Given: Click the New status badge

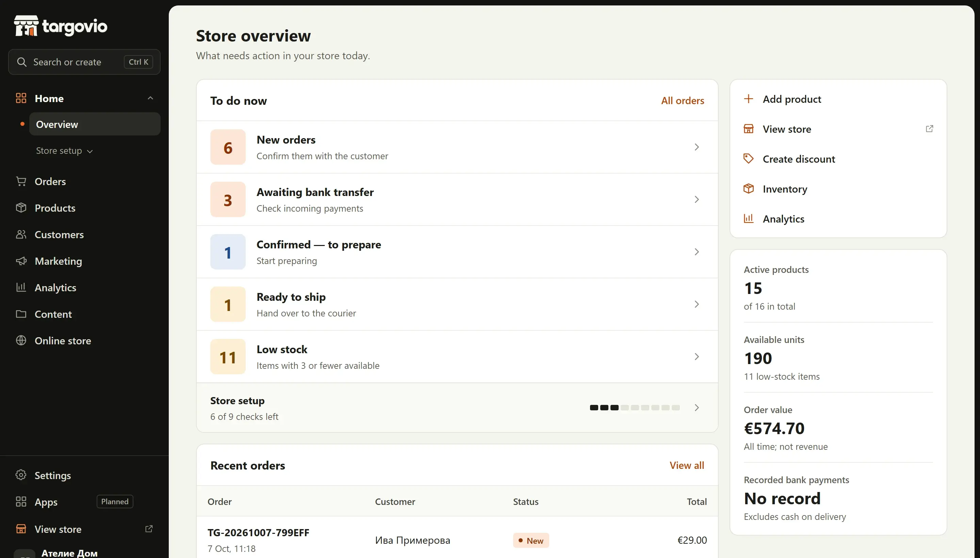Looking at the screenshot, I should click(x=531, y=540).
